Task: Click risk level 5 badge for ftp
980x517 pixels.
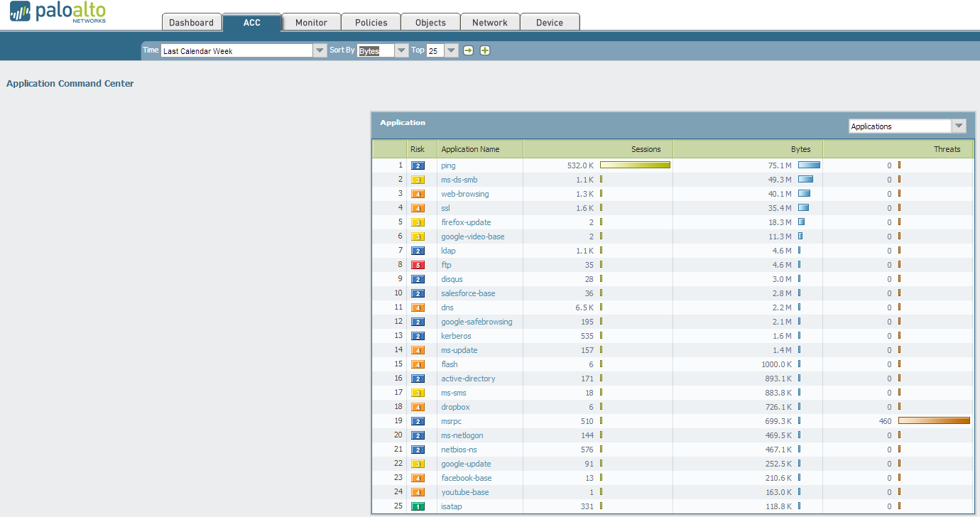Action: pyautogui.click(x=418, y=265)
